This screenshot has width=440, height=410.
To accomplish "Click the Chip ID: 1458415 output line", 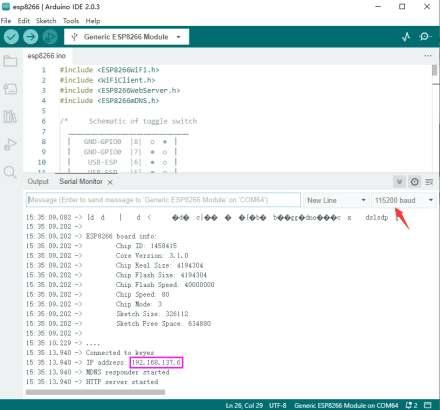I will [x=146, y=246].
